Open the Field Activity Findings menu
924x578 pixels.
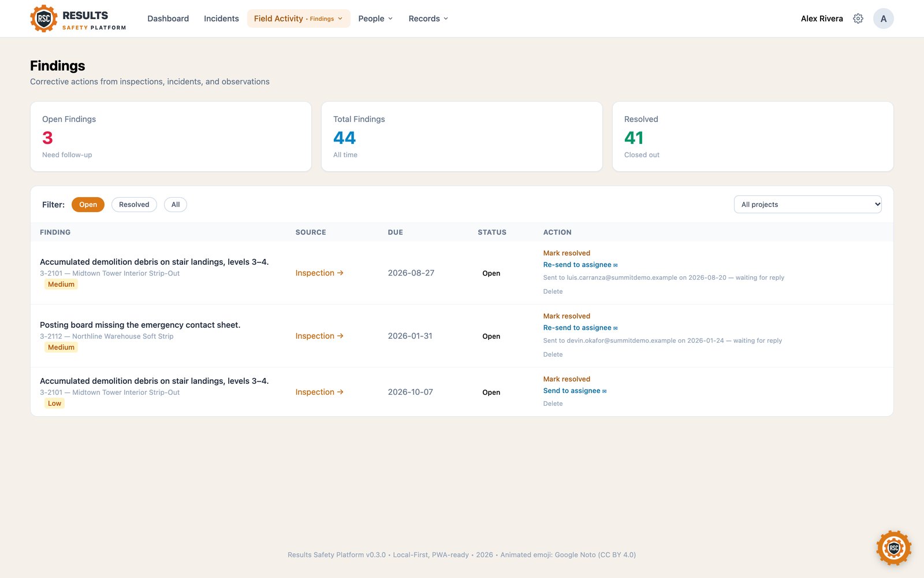[x=299, y=18]
